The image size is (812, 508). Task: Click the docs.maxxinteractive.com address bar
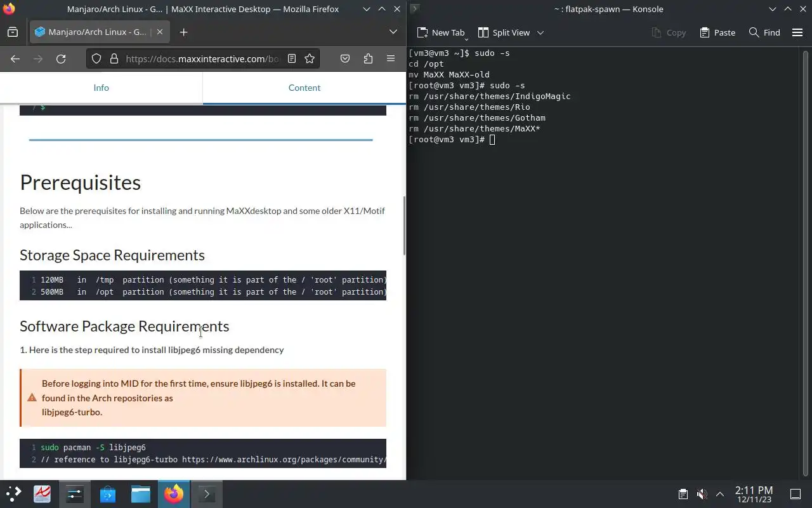(x=202, y=58)
